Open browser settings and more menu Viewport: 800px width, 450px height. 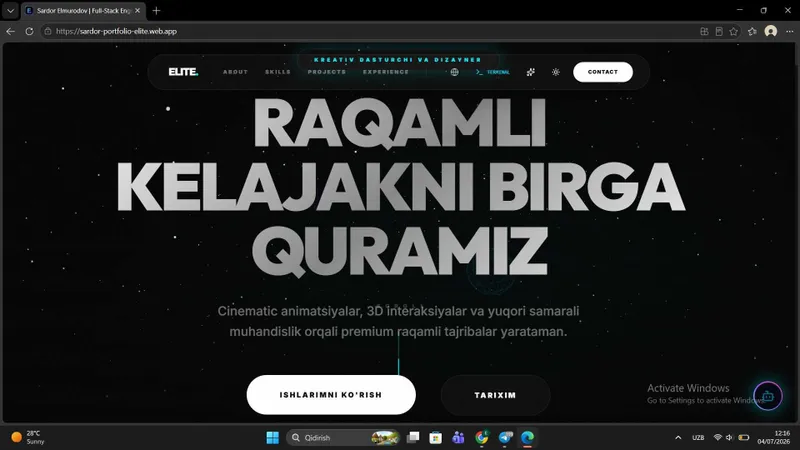[x=789, y=31]
